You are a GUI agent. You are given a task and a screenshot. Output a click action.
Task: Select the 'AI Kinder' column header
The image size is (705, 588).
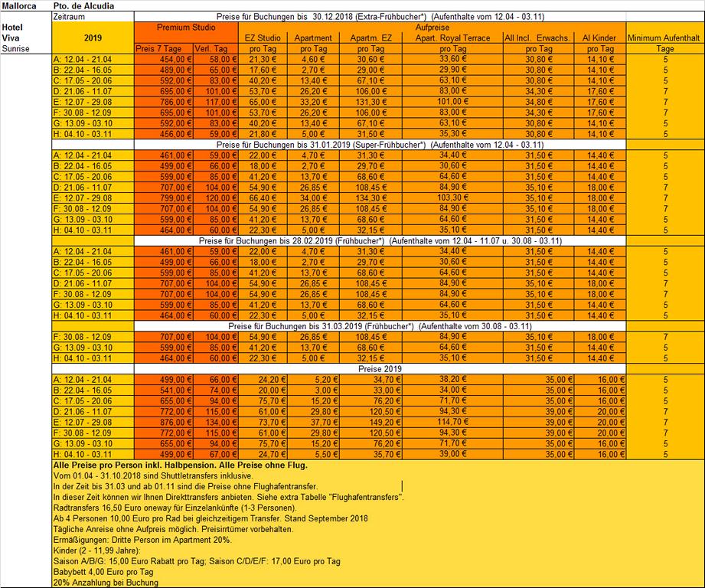coord(600,38)
